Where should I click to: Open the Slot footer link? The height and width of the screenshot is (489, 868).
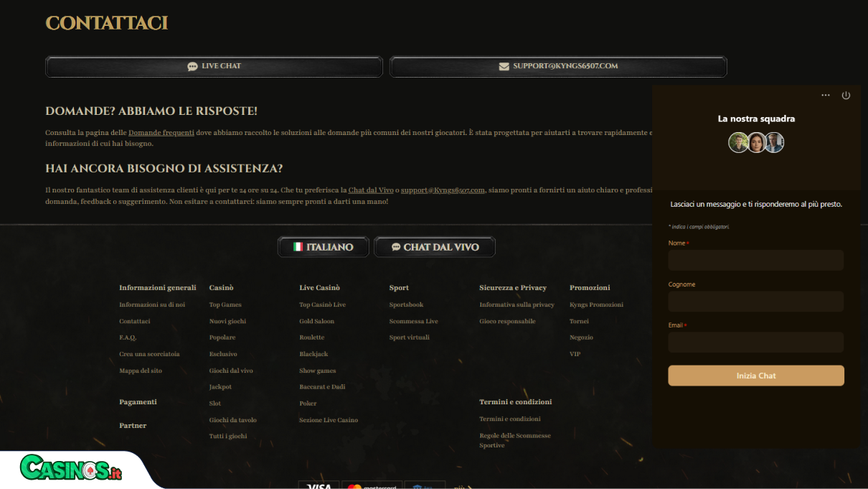pyautogui.click(x=215, y=404)
